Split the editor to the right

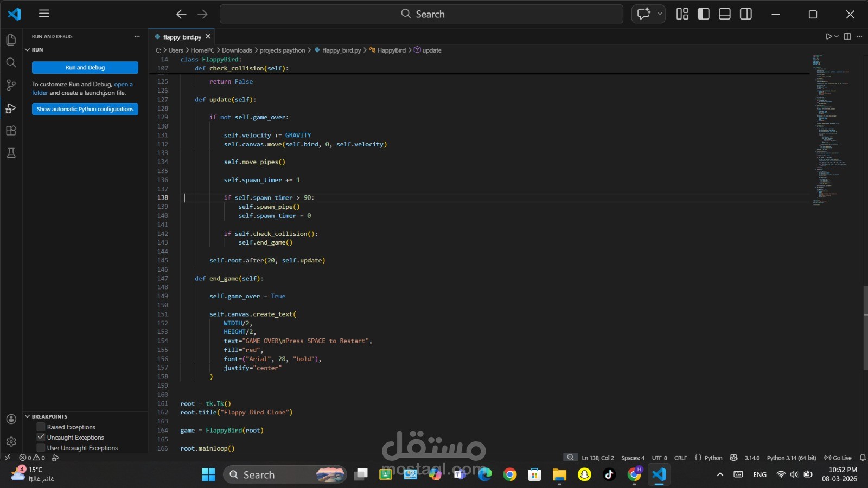point(847,36)
